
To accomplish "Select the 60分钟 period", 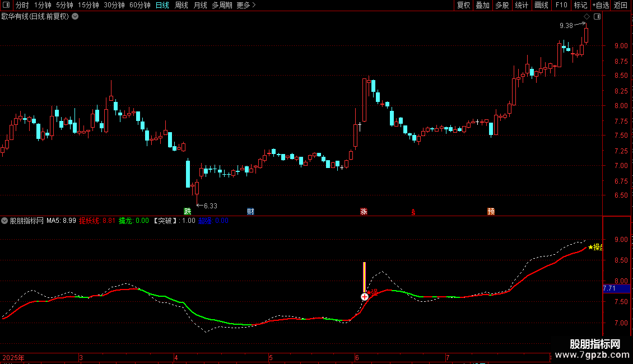I will (x=140, y=5).
